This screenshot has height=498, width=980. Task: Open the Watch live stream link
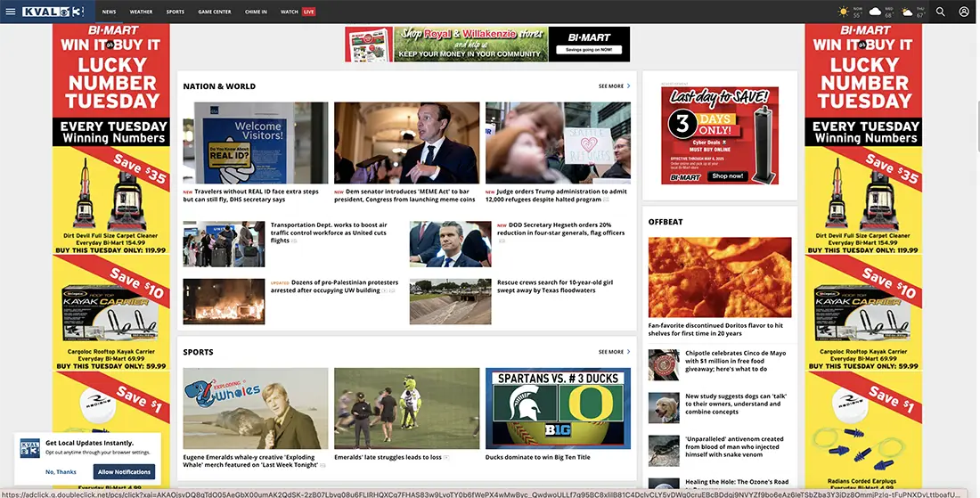tap(290, 12)
